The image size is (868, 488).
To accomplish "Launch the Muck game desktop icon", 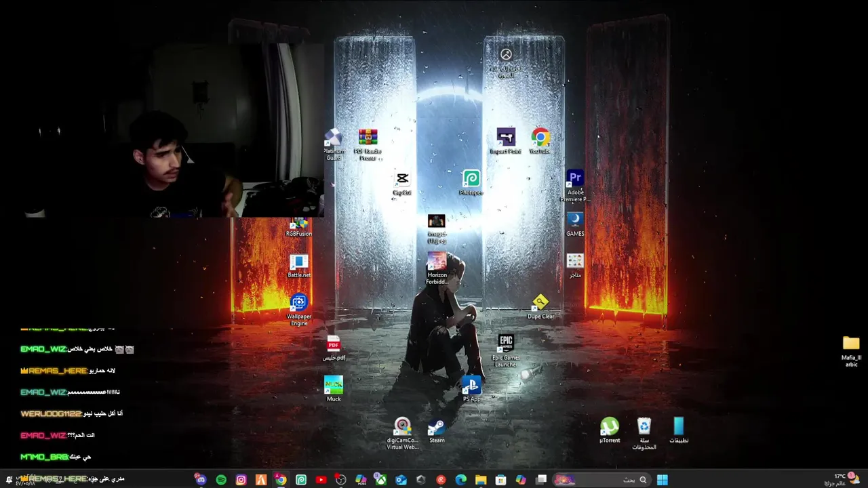I will pyautogui.click(x=334, y=390).
